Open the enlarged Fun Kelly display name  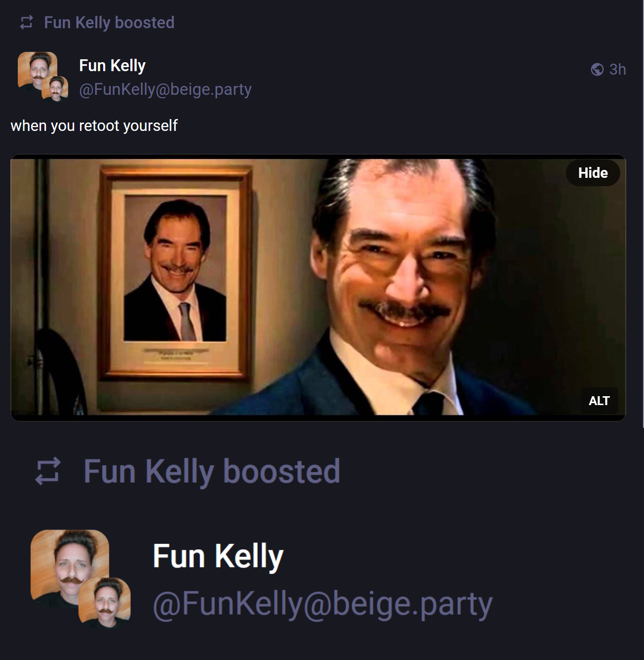(x=218, y=556)
